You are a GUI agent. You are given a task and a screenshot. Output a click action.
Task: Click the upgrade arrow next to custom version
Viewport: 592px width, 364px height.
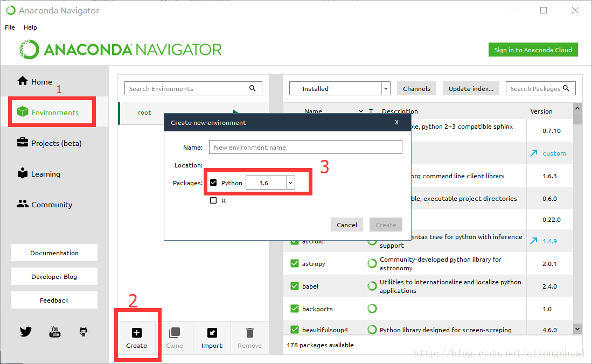click(533, 153)
